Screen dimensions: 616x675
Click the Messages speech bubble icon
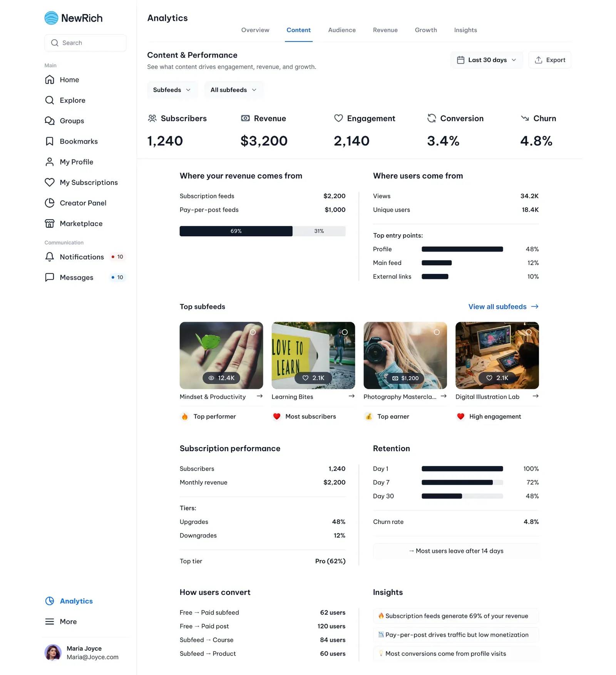[x=50, y=277]
